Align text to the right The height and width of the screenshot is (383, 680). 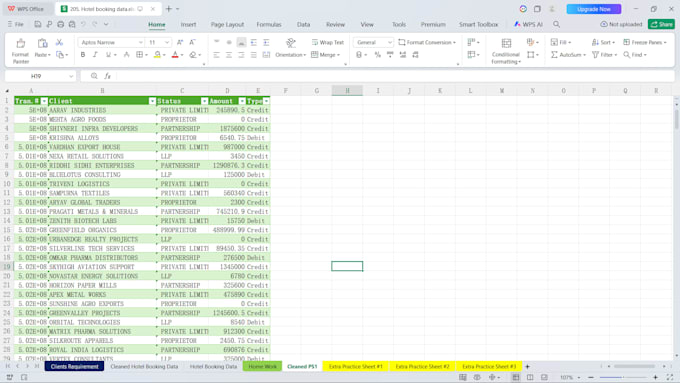tap(241, 55)
